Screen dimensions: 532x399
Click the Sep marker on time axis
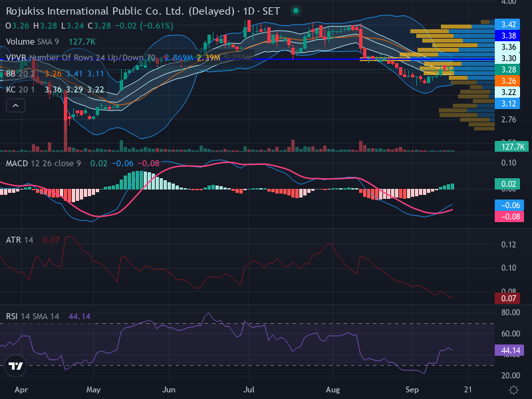412,390
